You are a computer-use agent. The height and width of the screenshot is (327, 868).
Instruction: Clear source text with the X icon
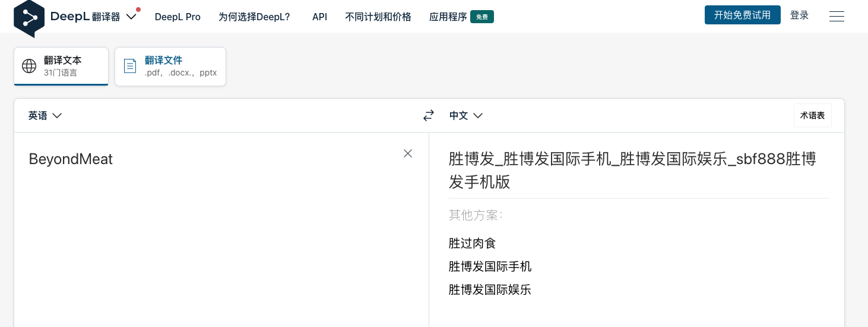408,153
